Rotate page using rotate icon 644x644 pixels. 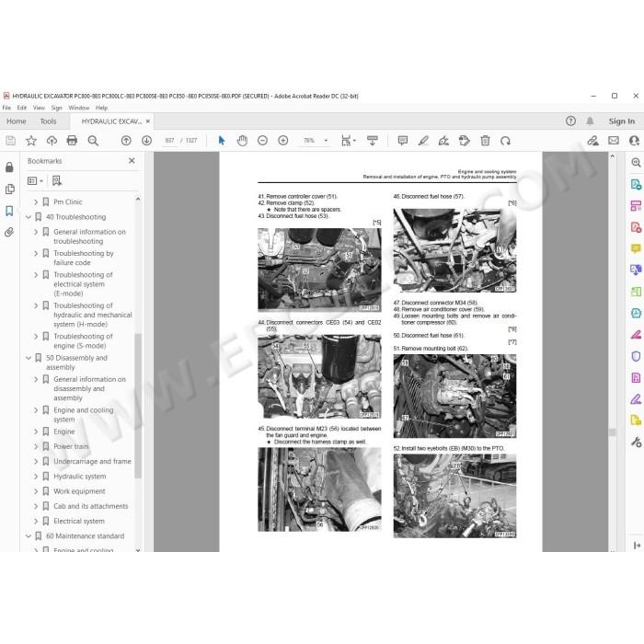click(x=506, y=141)
